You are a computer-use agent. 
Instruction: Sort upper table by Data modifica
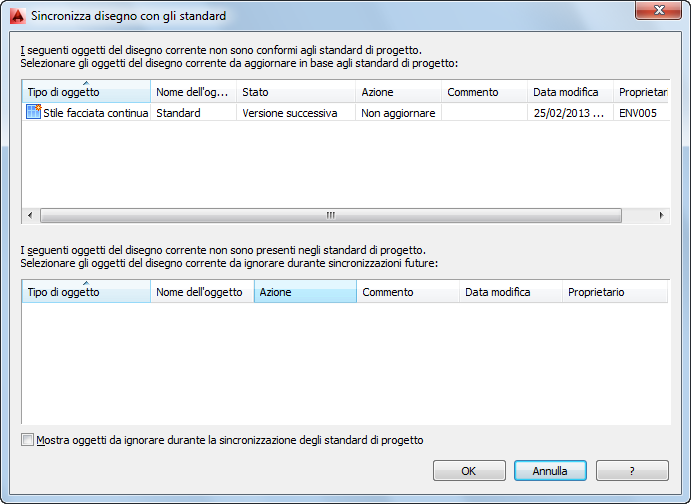568,92
